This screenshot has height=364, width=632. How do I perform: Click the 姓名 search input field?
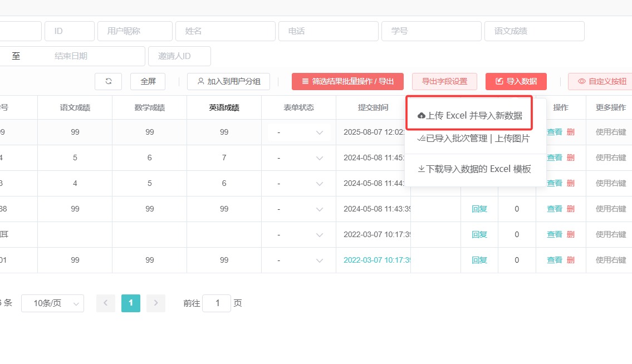coord(225,31)
